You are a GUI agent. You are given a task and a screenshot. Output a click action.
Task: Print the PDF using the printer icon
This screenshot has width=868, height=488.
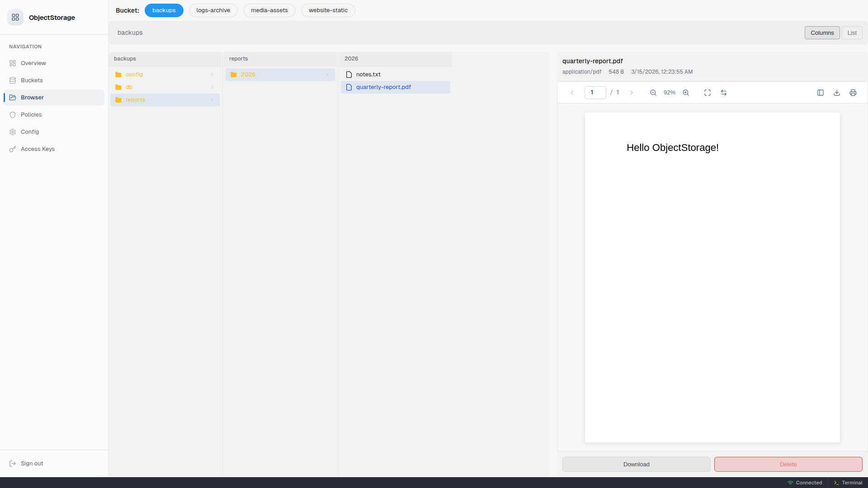click(853, 92)
